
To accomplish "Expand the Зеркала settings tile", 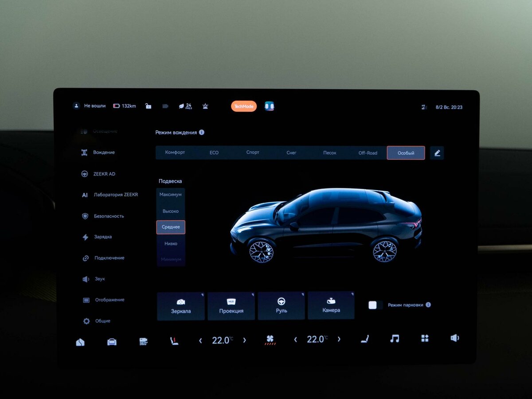I will pyautogui.click(x=181, y=306).
